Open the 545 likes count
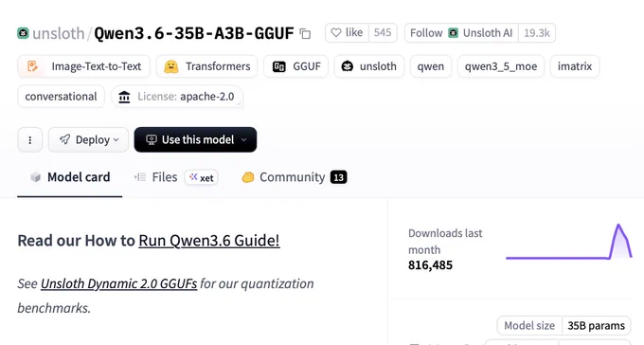 click(x=383, y=33)
